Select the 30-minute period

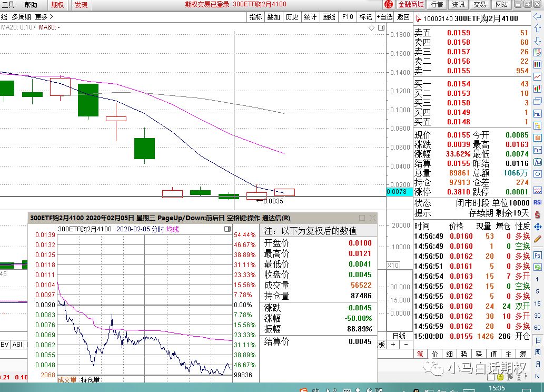[537, 316]
